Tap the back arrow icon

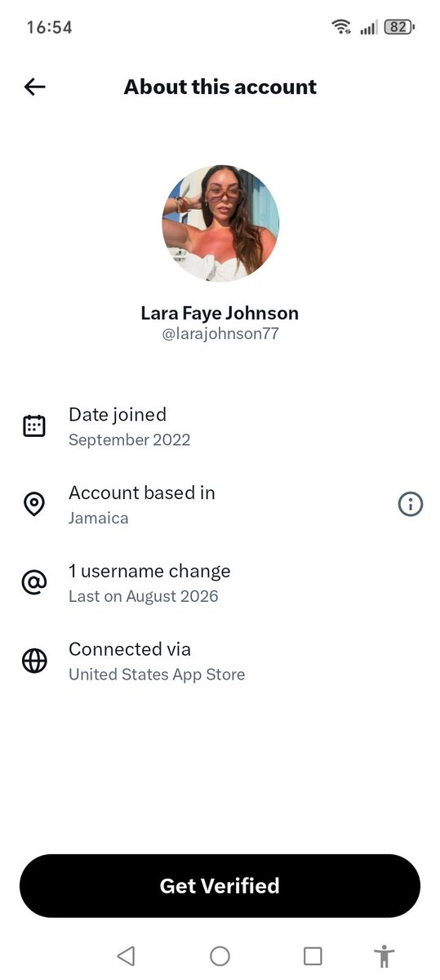pos(34,87)
